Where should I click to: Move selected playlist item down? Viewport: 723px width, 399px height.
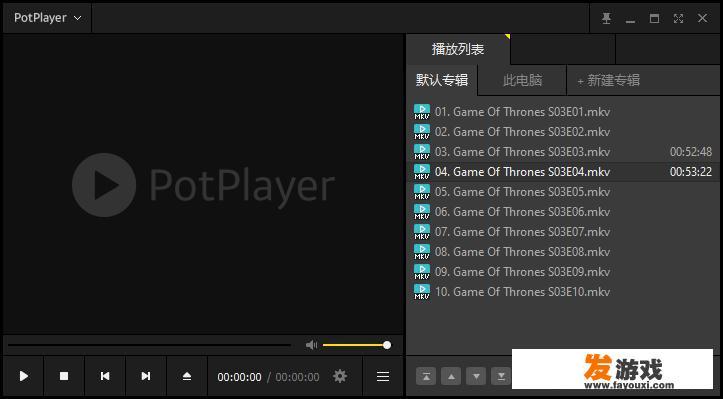(476, 376)
